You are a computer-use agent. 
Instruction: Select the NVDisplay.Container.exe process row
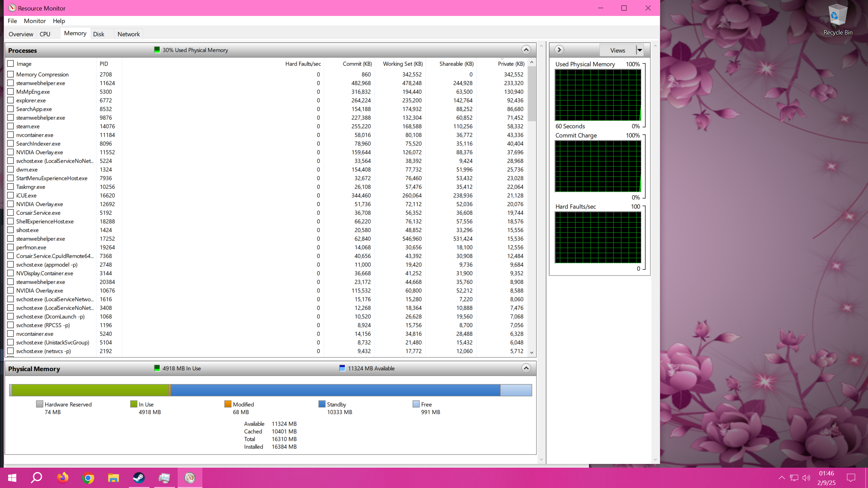(x=267, y=273)
